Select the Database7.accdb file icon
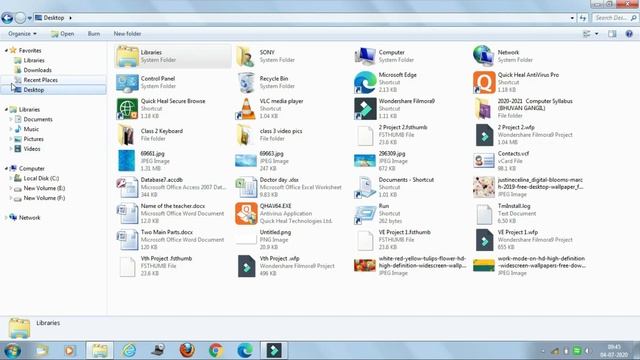Viewport: 640px width, 360px height. (x=127, y=187)
